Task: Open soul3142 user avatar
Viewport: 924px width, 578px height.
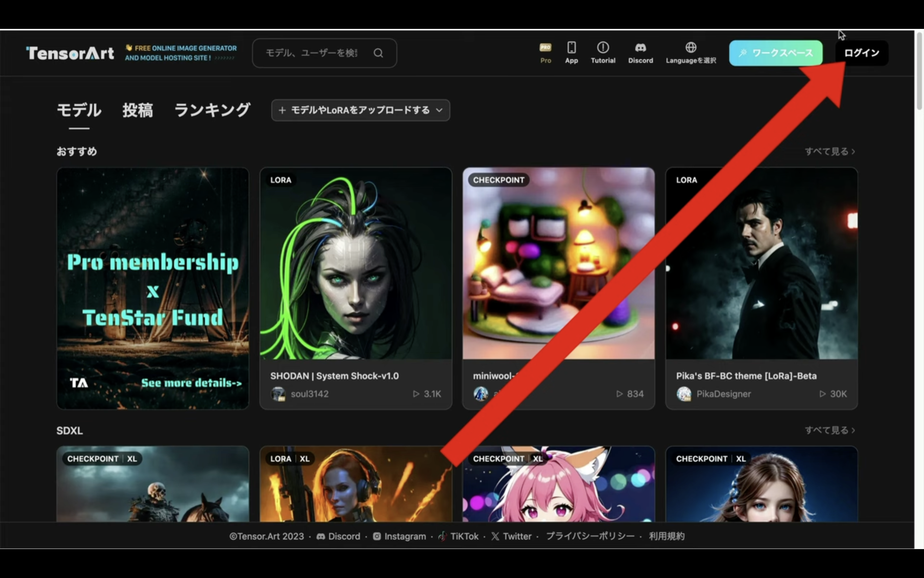Action: click(x=278, y=394)
